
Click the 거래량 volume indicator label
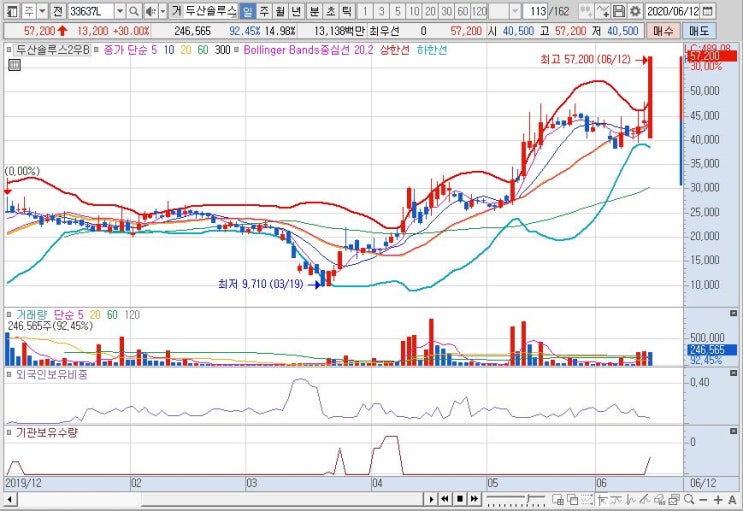pos(31,314)
